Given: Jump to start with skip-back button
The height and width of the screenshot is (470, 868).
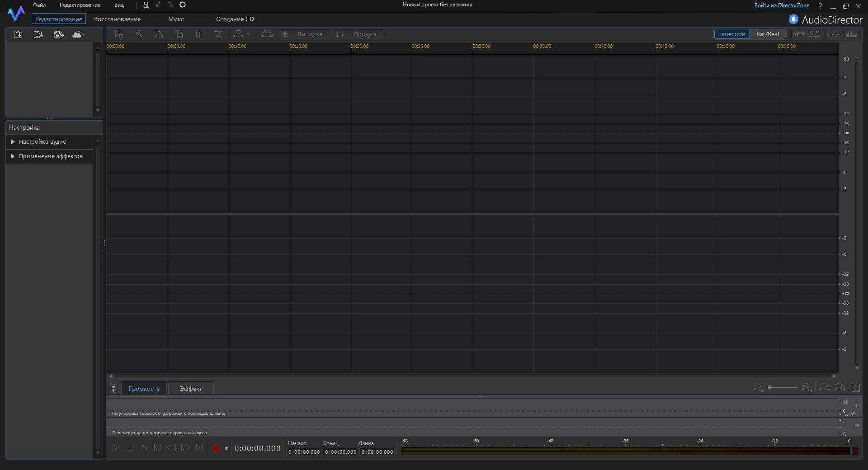Looking at the screenshot, I should (x=157, y=448).
